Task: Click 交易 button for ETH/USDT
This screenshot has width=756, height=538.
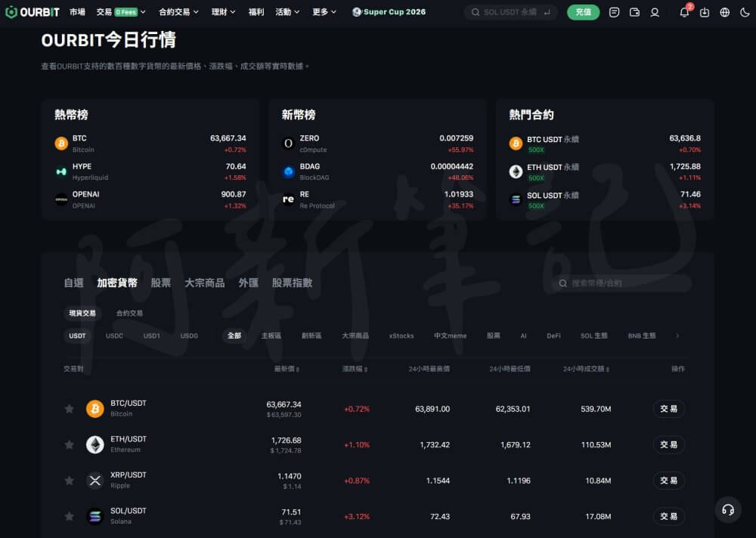Action: [x=669, y=444]
